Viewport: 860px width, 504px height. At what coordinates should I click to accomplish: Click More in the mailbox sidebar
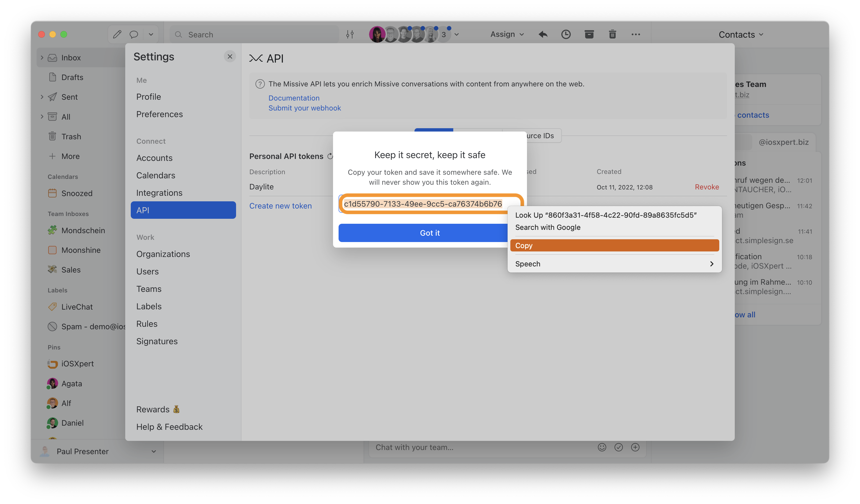[x=70, y=156]
